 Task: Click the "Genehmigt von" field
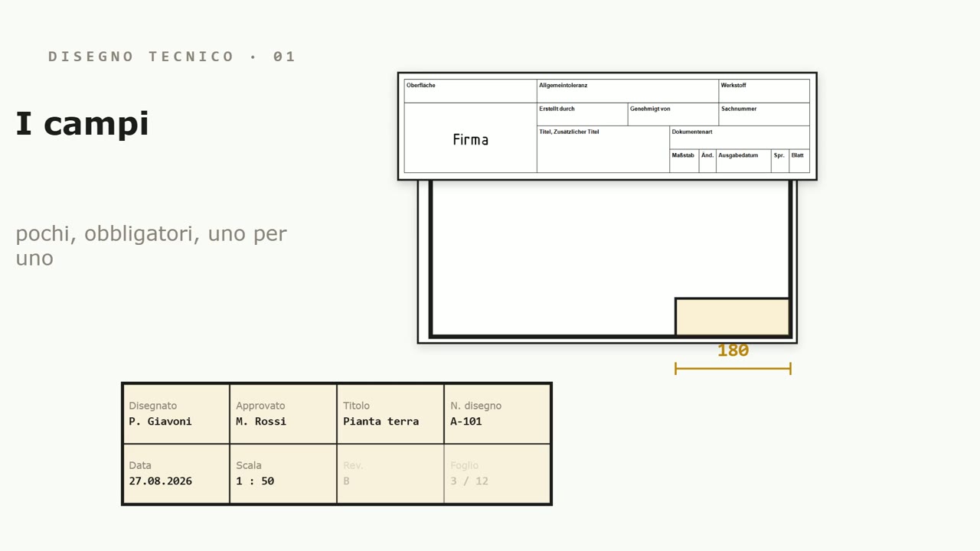(673, 114)
